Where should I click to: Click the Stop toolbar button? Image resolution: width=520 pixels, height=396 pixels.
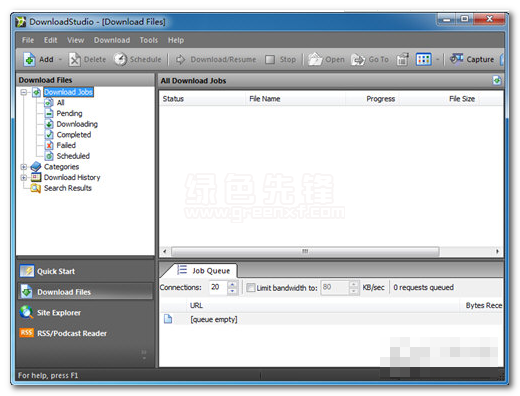pyautogui.click(x=280, y=59)
